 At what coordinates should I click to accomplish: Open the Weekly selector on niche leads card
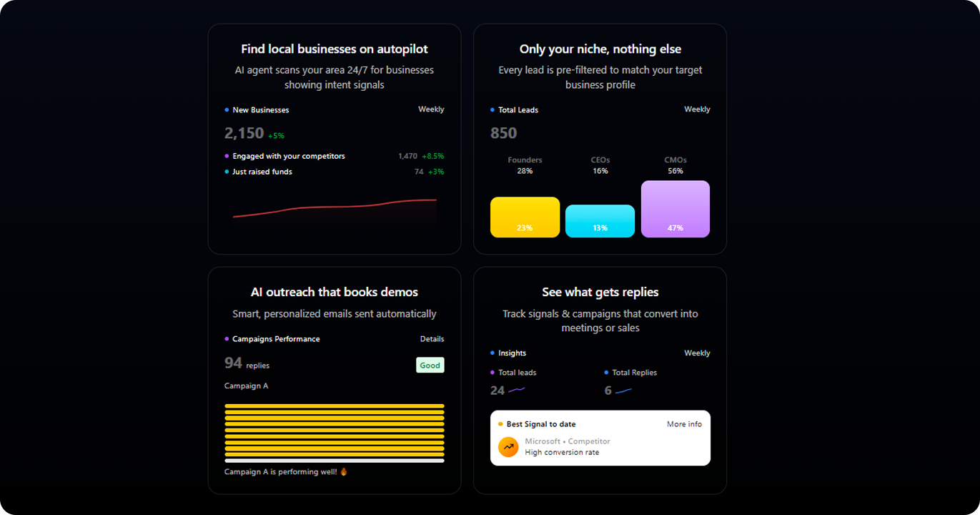[697, 109]
